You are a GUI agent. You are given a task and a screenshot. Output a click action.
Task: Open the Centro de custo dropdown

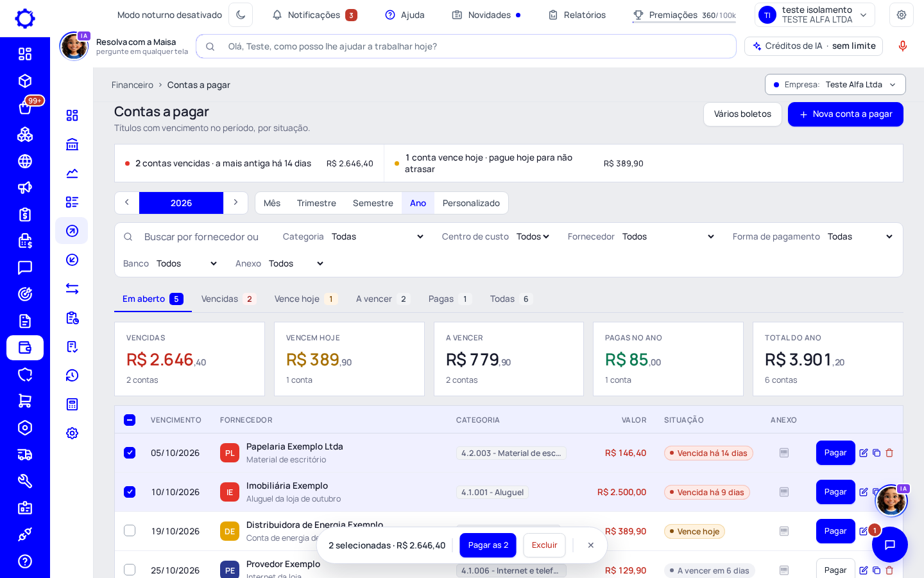[533, 237]
